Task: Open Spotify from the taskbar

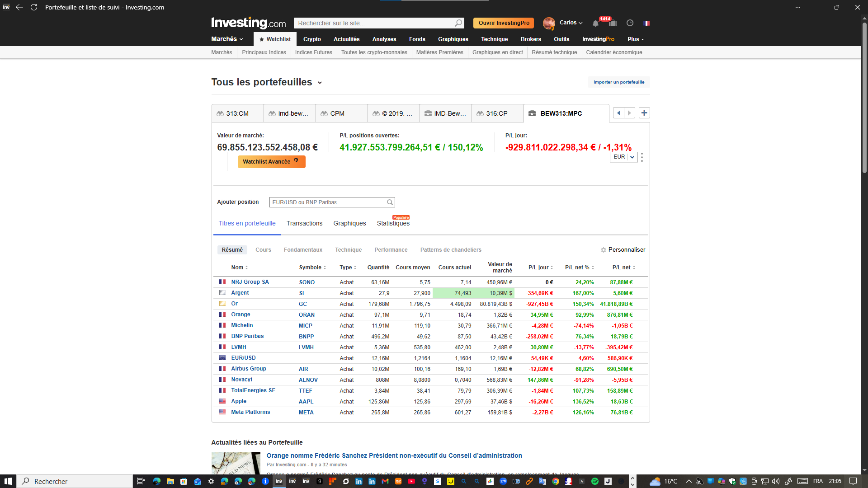Action: tap(595, 481)
